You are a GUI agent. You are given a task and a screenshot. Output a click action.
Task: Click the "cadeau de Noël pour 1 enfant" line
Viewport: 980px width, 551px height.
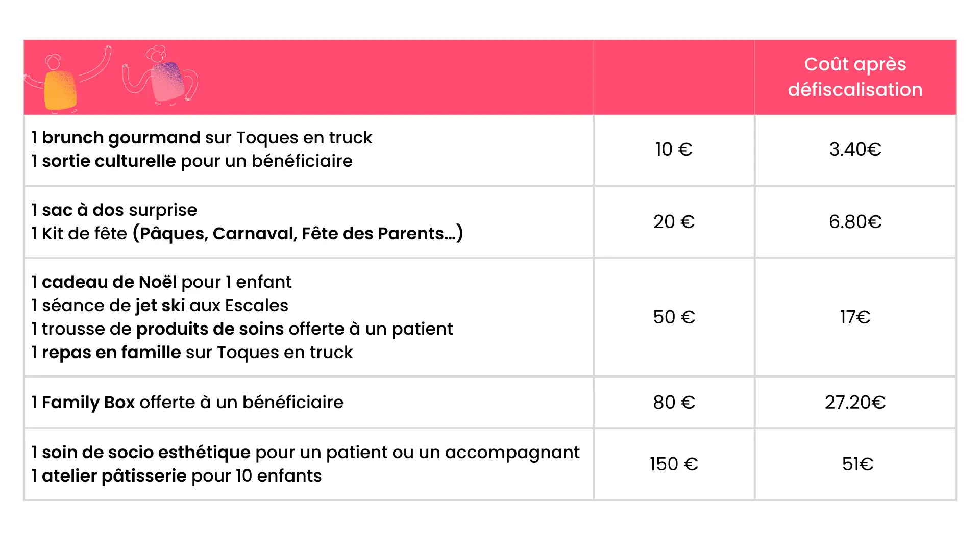[x=161, y=282]
